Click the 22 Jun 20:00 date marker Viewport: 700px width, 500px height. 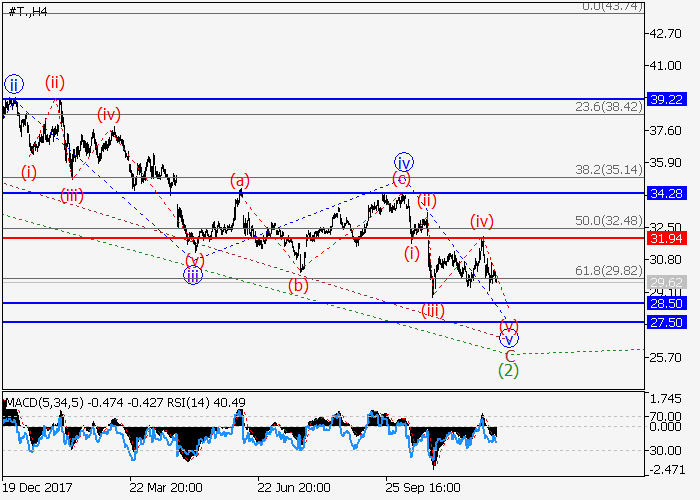(x=293, y=488)
